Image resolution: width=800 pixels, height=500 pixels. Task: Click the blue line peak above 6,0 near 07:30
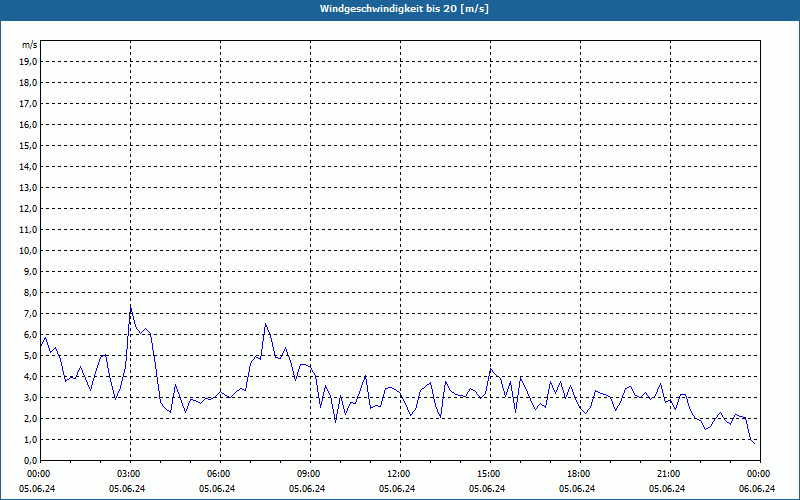coord(266,324)
